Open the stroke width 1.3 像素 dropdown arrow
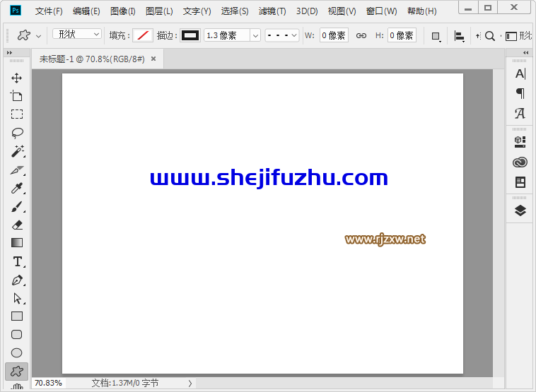 (255, 35)
